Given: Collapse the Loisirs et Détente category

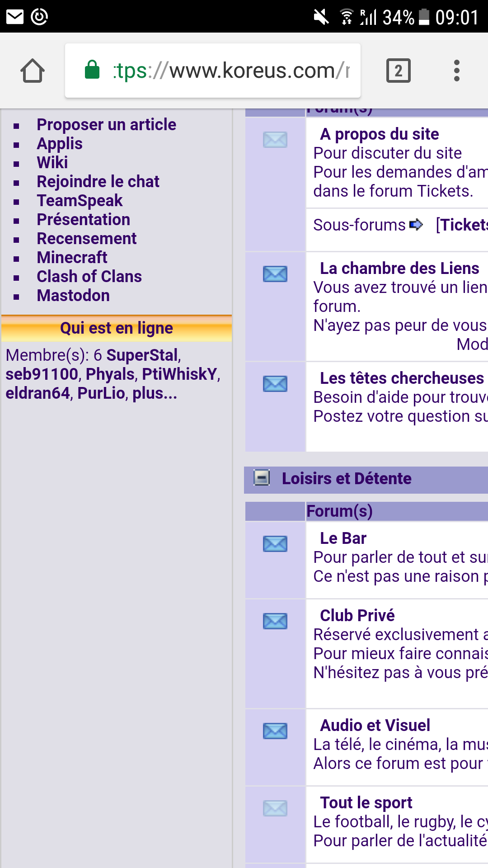Looking at the screenshot, I should click(x=262, y=478).
